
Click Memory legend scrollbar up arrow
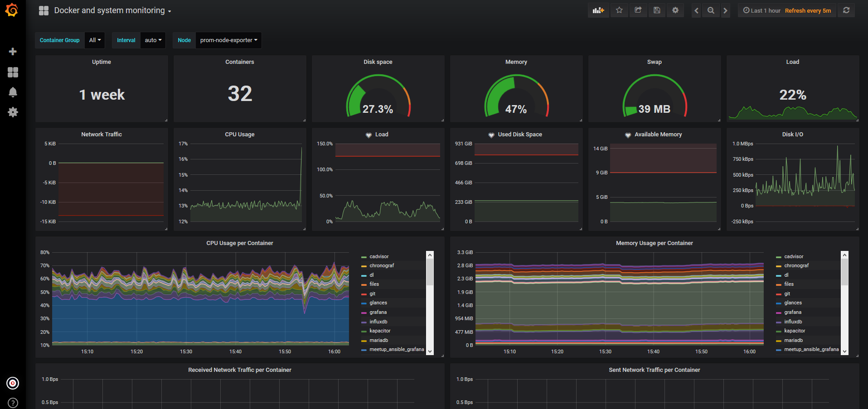(x=844, y=255)
